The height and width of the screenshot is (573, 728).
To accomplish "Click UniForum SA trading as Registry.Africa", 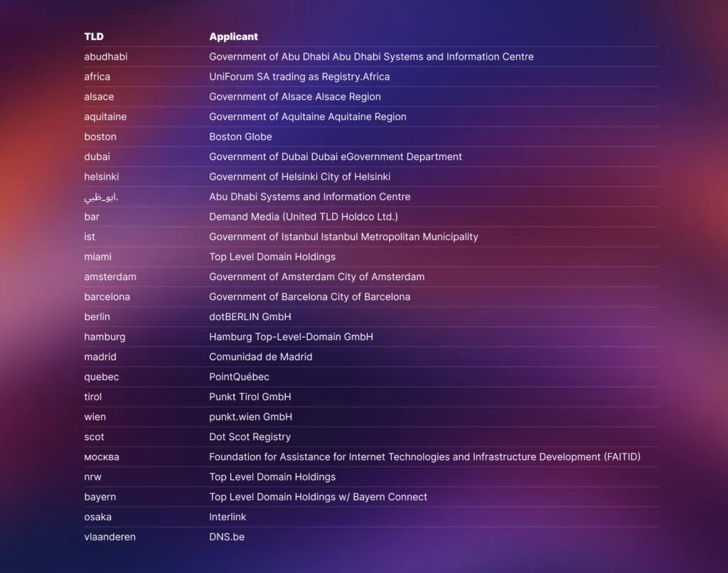I will tap(299, 77).
